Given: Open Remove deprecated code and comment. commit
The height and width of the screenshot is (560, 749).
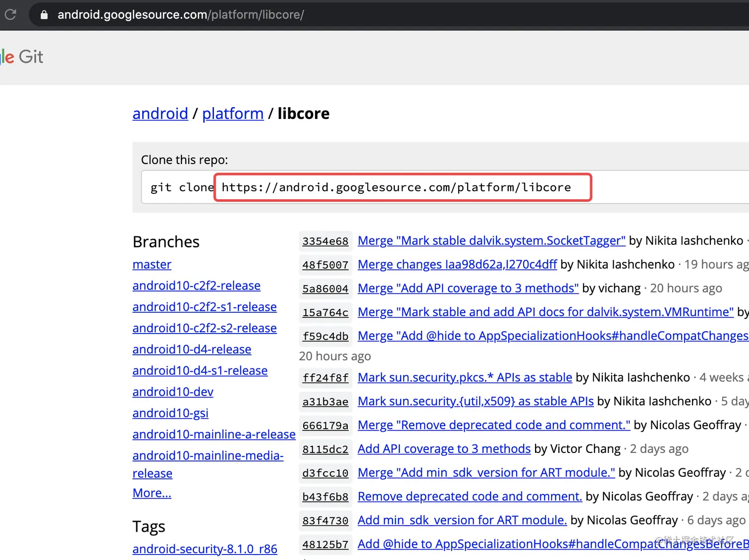Looking at the screenshot, I should [470, 497].
